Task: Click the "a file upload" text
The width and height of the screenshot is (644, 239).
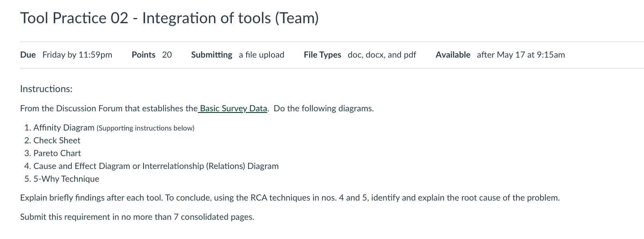Action: (261, 55)
